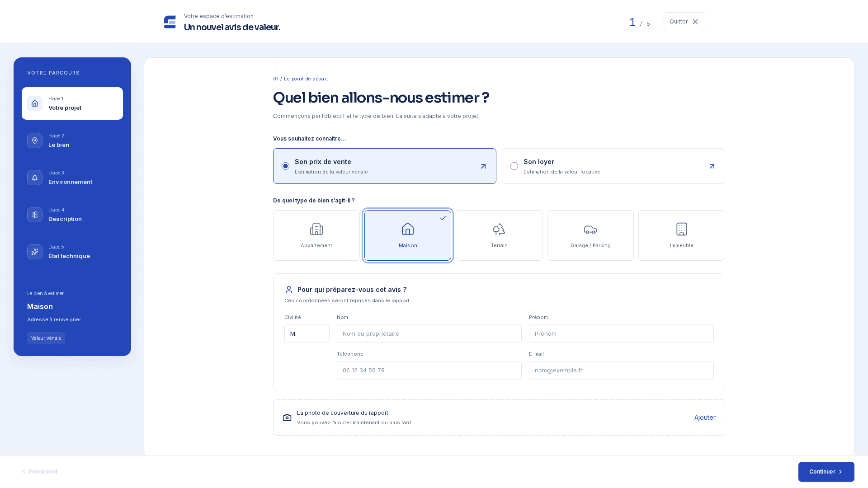Click the Valeur vénale badge in sidebar
This screenshot has width=868, height=488.
pos(46,338)
